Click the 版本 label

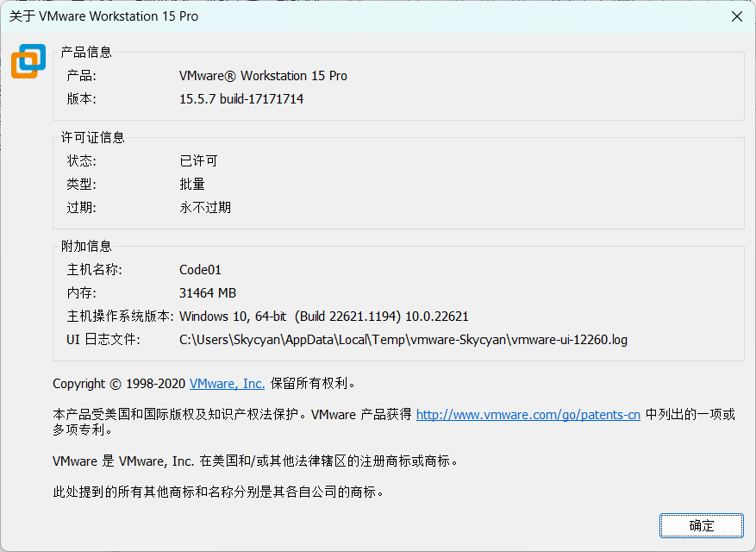point(82,99)
